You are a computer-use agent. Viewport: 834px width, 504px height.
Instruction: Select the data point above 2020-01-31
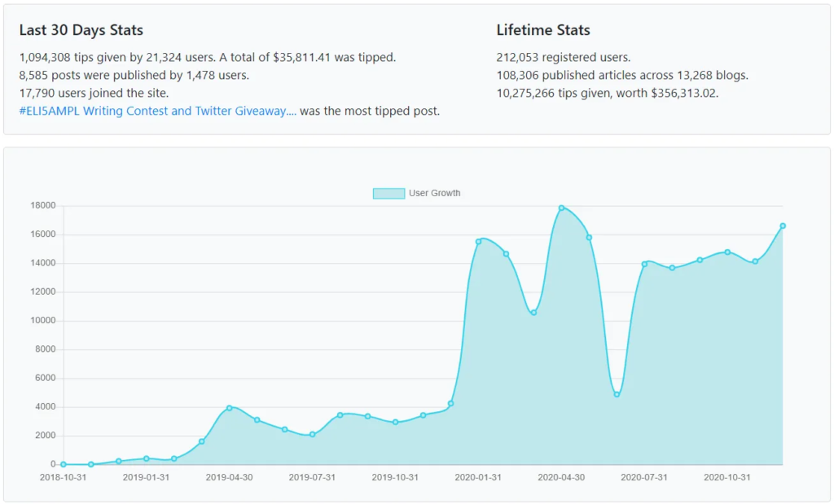tap(478, 241)
